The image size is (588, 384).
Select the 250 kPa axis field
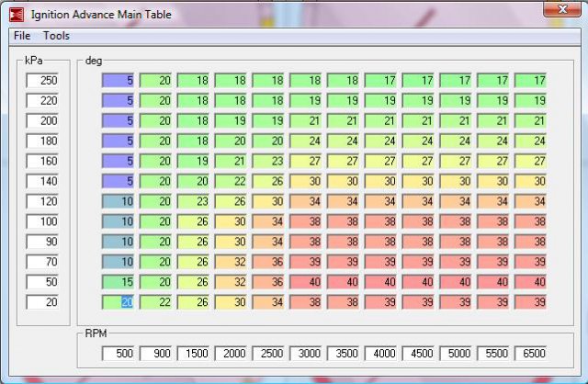[43, 81]
